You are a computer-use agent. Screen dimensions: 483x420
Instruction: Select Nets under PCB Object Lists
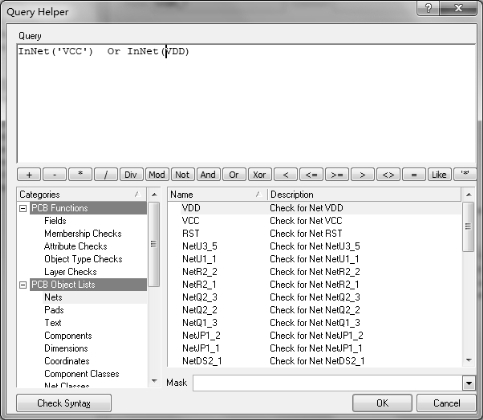(53, 297)
